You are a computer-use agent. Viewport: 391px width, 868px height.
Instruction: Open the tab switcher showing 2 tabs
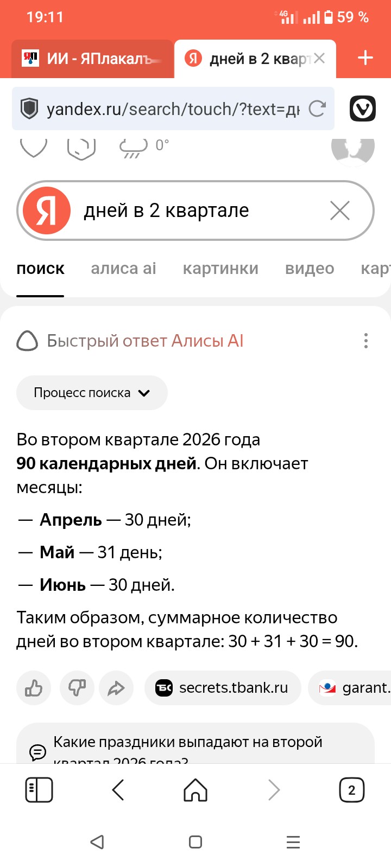(351, 790)
